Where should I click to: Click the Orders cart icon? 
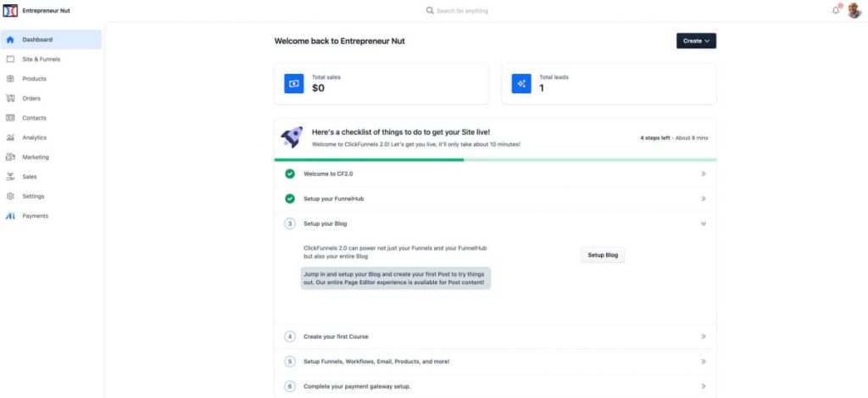pyautogui.click(x=10, y=98)
